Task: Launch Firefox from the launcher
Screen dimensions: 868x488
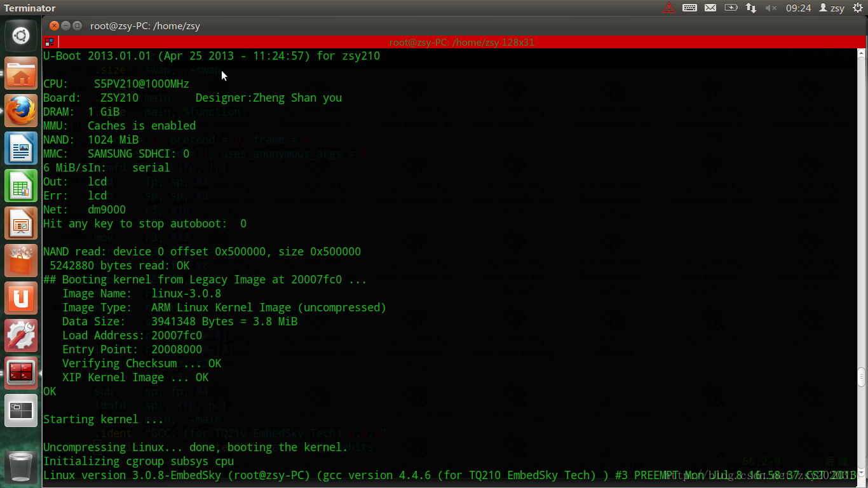Action: [x=21, y=111]
